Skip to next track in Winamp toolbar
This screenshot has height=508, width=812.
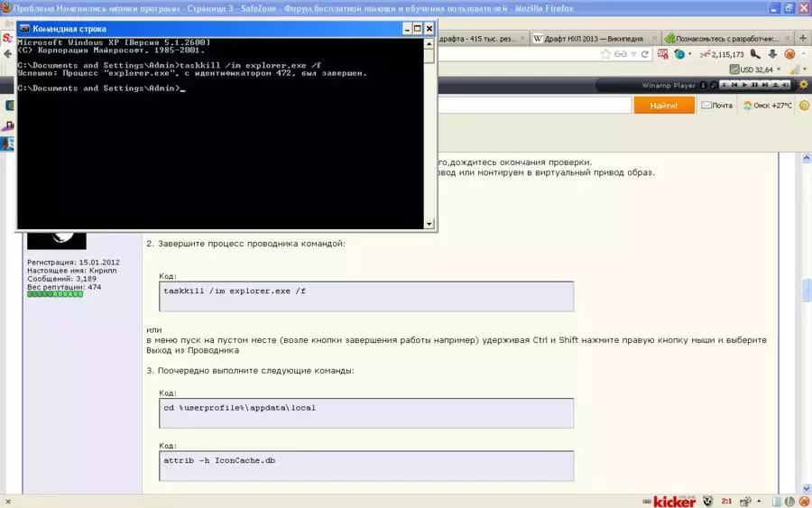[765, 85]
